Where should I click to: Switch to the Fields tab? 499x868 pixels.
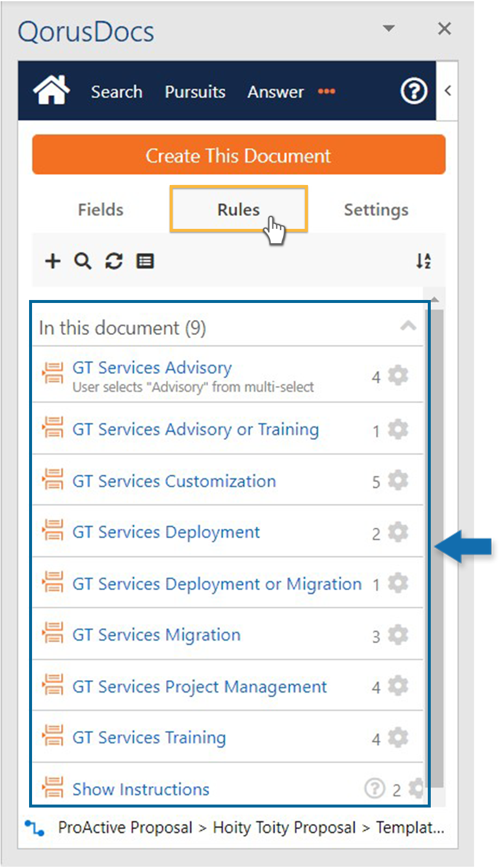coord(101,210)
